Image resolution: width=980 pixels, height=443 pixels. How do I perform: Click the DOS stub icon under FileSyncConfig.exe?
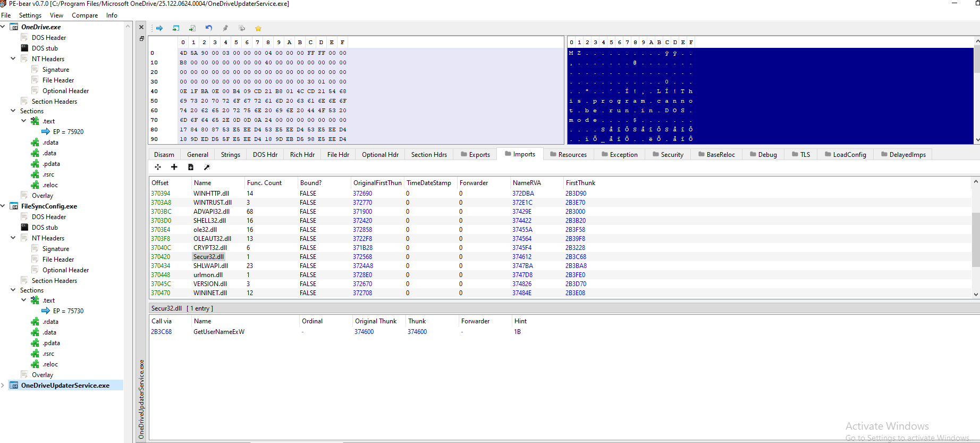pos(24,227)
